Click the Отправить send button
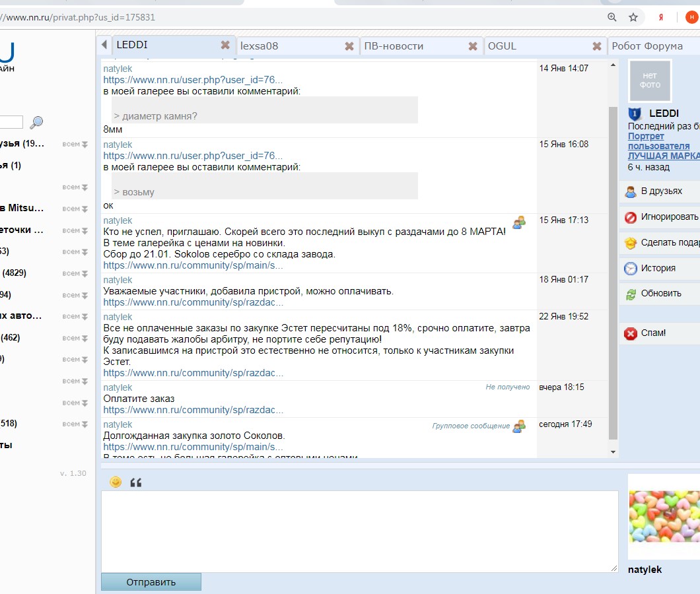Screen dimensions: 700x594 [151, 582]
